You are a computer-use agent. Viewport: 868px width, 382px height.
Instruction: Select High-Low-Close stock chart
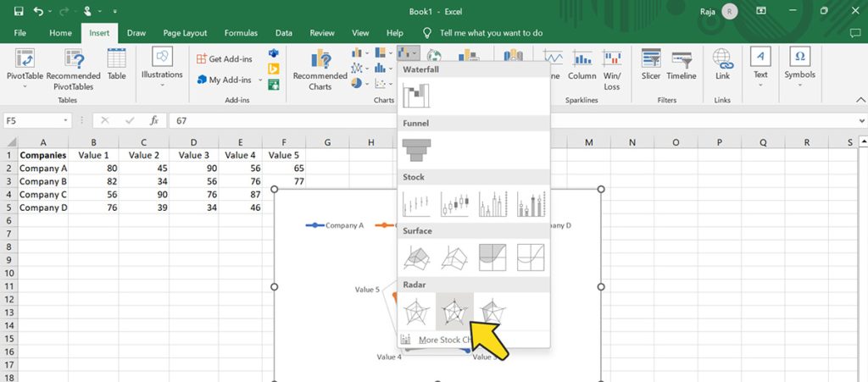[x=416, y=204]
